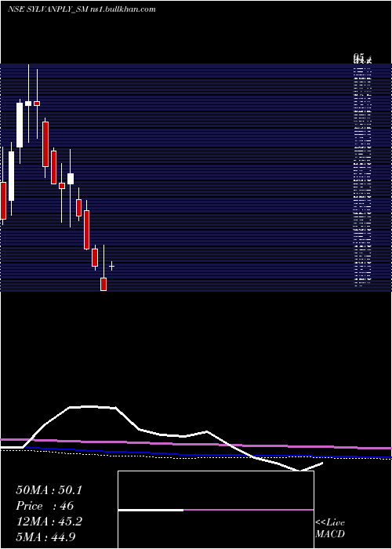Click the small white cross doji candle

point(111,266)
